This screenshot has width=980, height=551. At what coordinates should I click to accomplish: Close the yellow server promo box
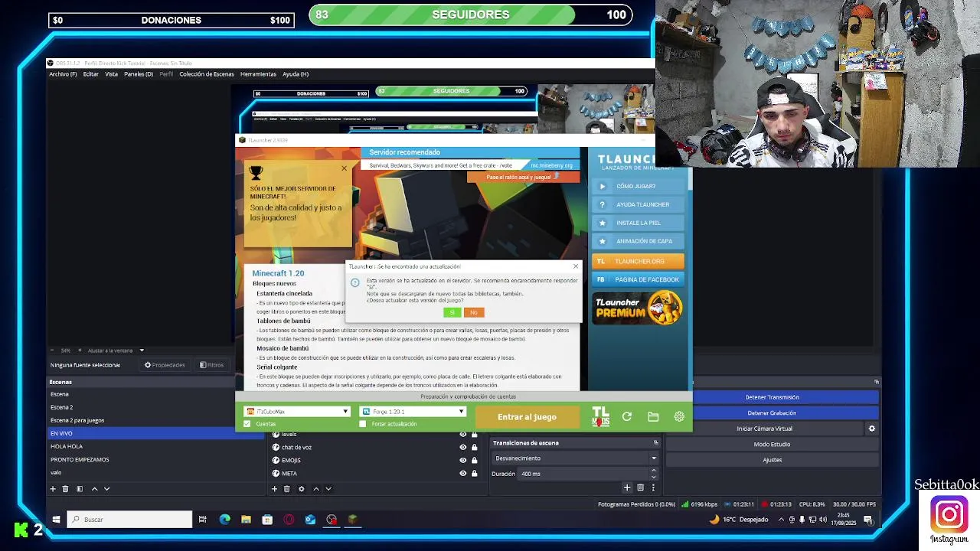(344, 168)
